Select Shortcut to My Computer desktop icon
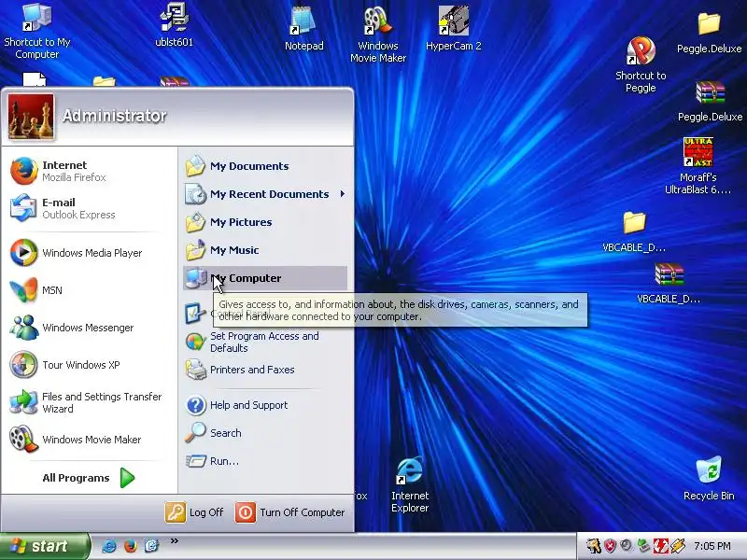 point(37,31)
